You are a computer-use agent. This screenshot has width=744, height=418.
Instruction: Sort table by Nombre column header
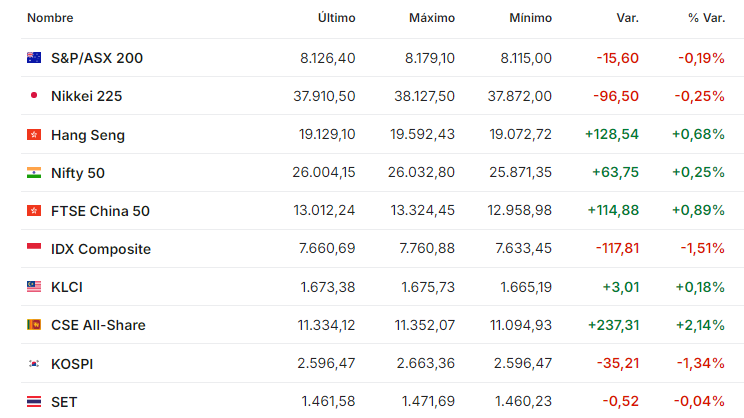point(50,18)
